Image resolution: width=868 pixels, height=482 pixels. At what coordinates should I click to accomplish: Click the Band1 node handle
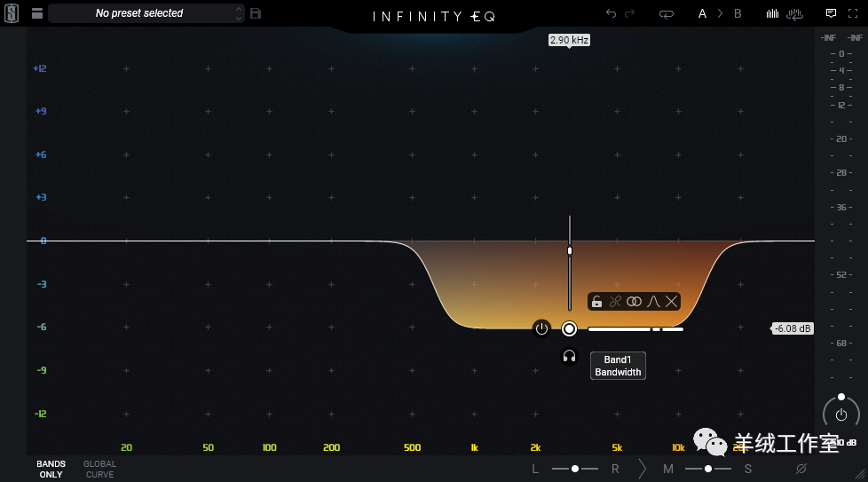click(x=570, y=329)
